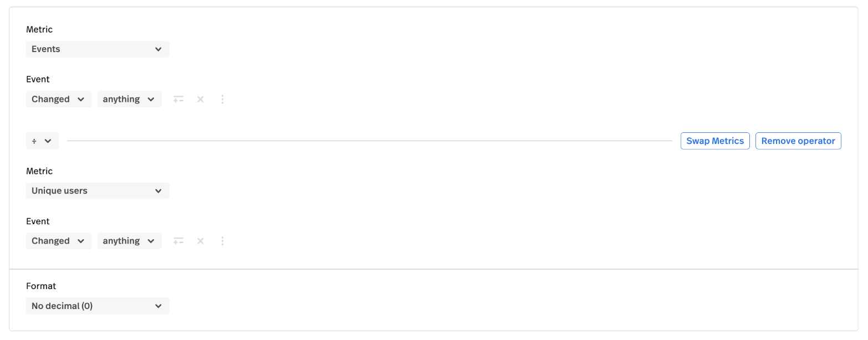Click the Swap Metrics button
Screen dimensions: 868x340
point(715,141)
